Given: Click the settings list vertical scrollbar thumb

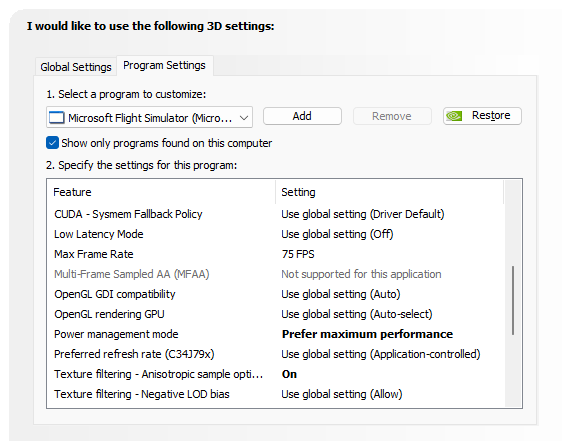Looking at the screenshot, I should (513, 300).
